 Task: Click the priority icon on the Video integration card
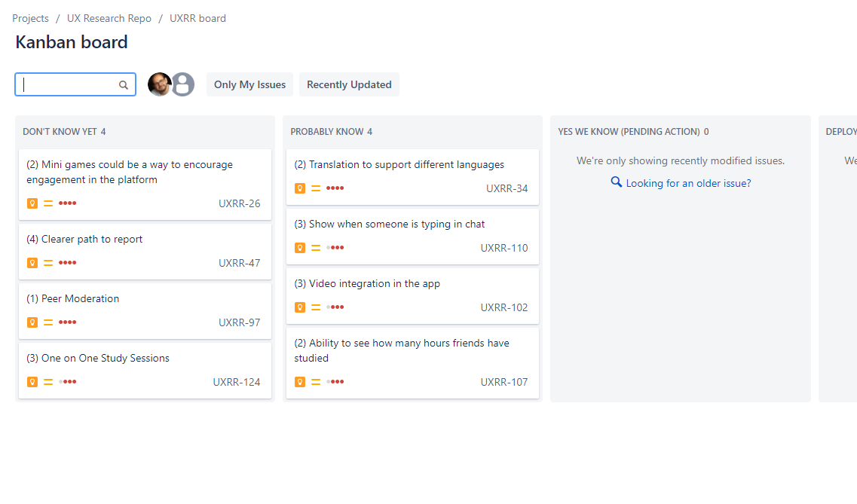pyautogui.click(x=315, y=307)
